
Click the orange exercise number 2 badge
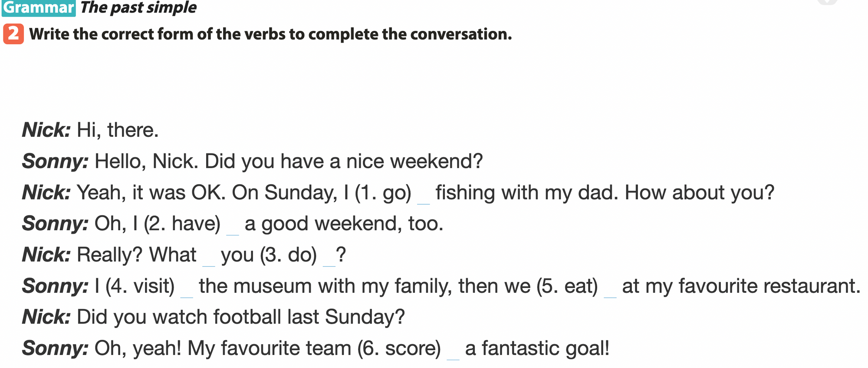point(13,34)
